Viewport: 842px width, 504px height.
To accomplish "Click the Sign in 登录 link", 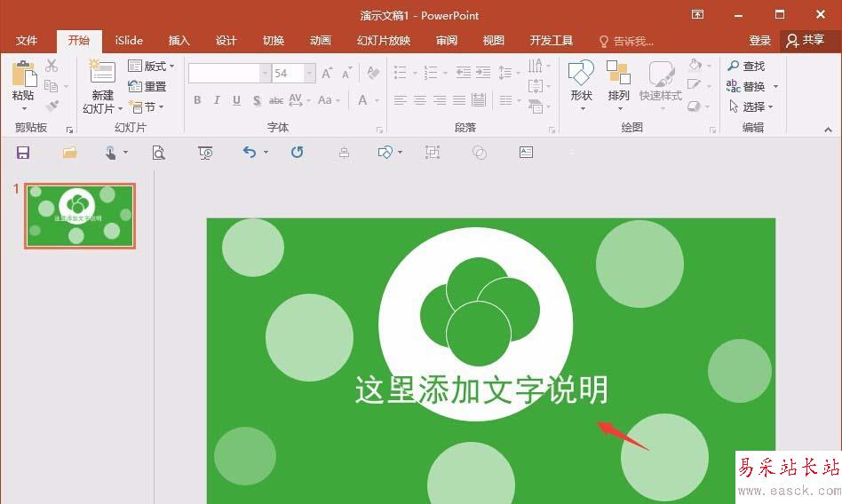I will [759, 41].
